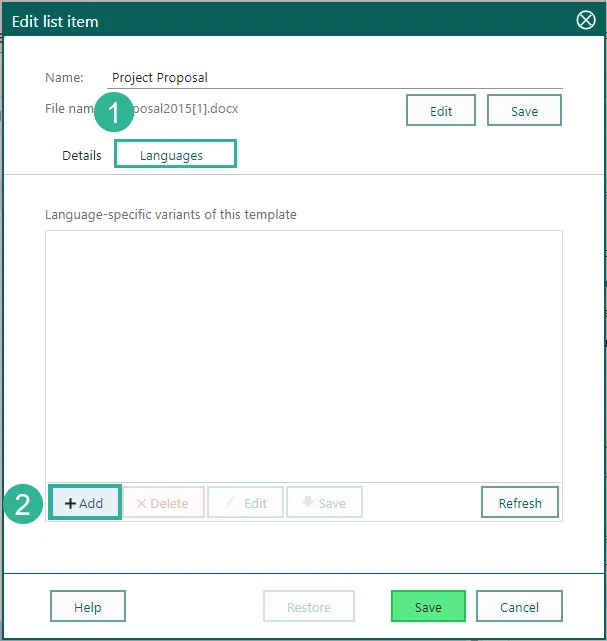
Task: Click the numbered step 1 marker
Action: pos(114,113)
